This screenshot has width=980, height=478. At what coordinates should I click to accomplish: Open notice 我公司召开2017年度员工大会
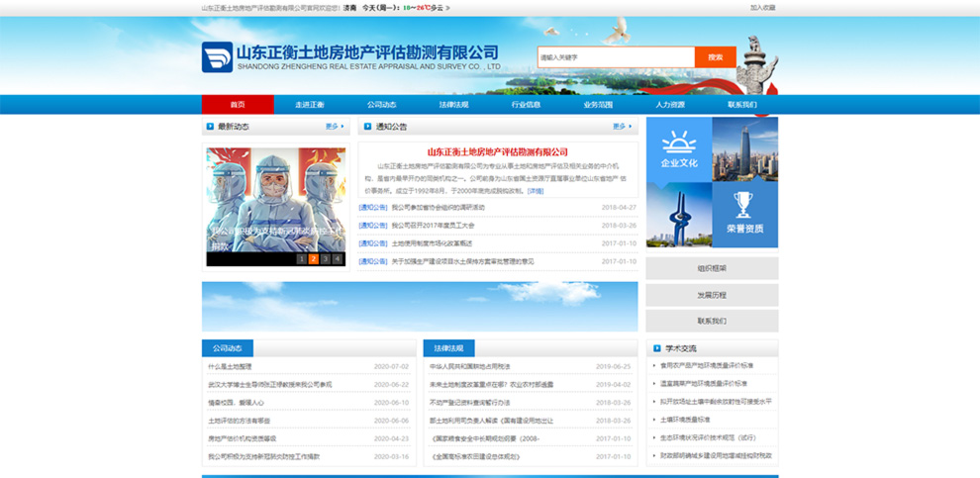pyautogui.click(x=434, y=226)
